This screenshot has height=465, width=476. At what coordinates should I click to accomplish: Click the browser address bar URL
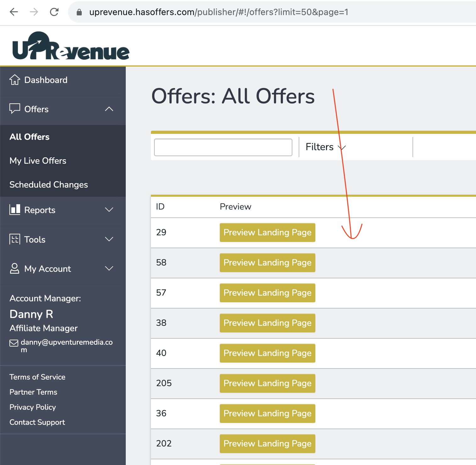click(219, 12)
